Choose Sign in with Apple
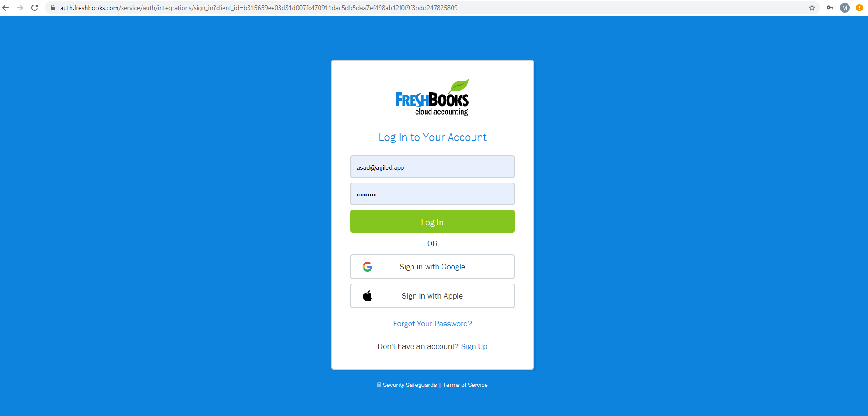Viewport: 868px width, 416px height. click(x=432, y=296)
